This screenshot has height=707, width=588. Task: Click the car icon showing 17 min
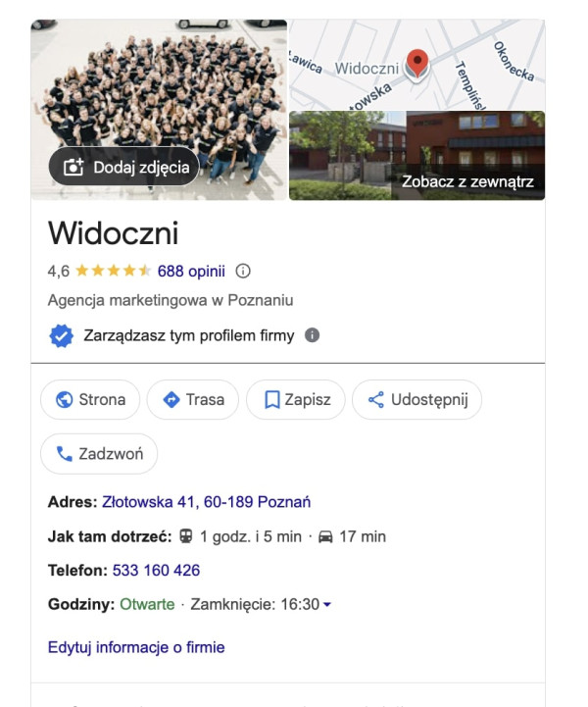tap(325, 536)
